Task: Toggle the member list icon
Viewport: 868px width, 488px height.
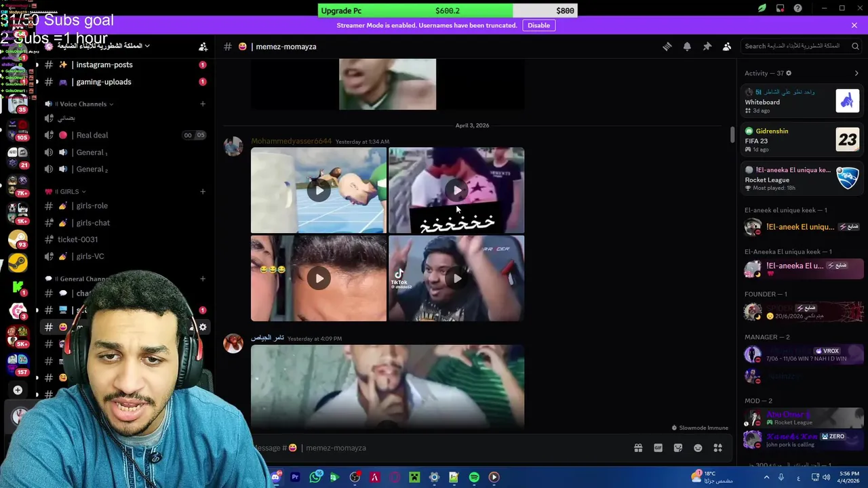Action: pyautogui.click(x=727, y=46)
